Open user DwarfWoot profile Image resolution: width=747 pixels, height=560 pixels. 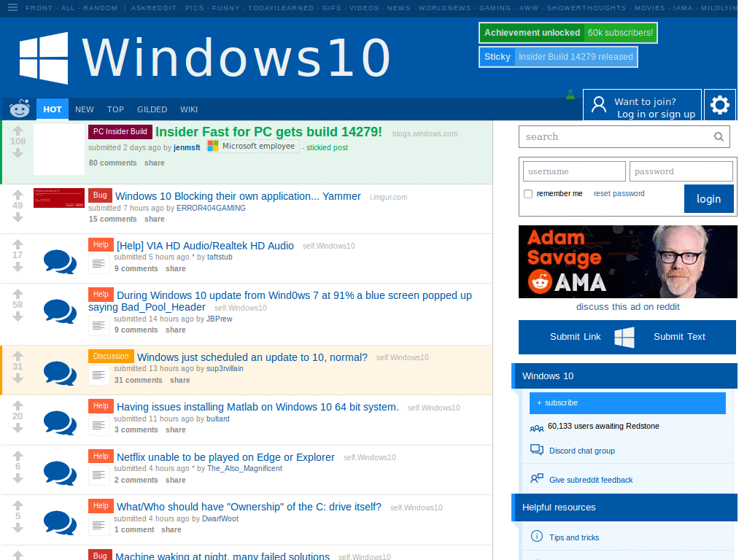click(220, 518)
